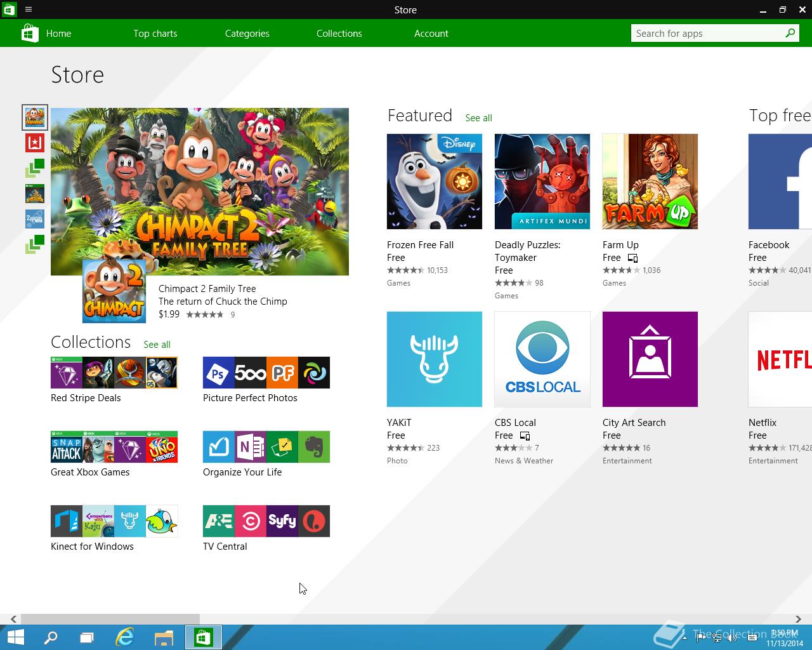Click the TV Central label
Image resolution: width=812 pixels, height=650 pixels.
225,547
